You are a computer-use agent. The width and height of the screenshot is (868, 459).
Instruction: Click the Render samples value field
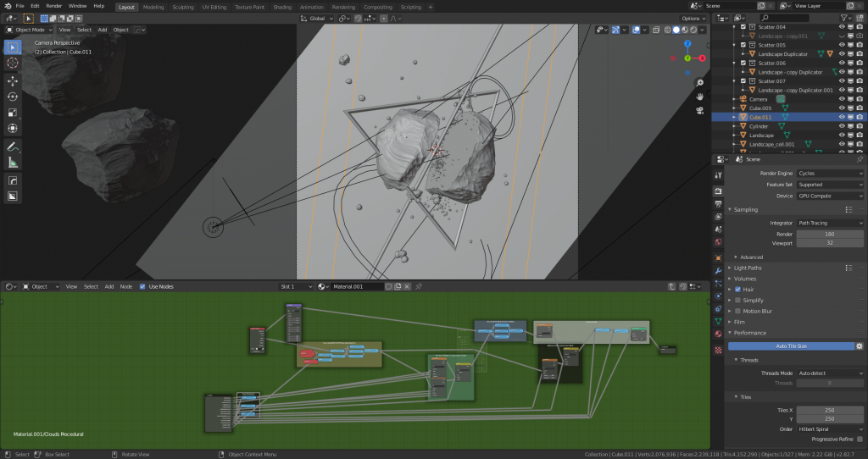[x=830, y=233]
